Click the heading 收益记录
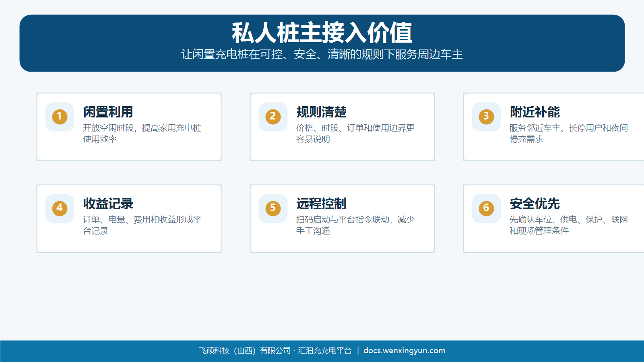 pyautogui.click(x=108, y=204)
